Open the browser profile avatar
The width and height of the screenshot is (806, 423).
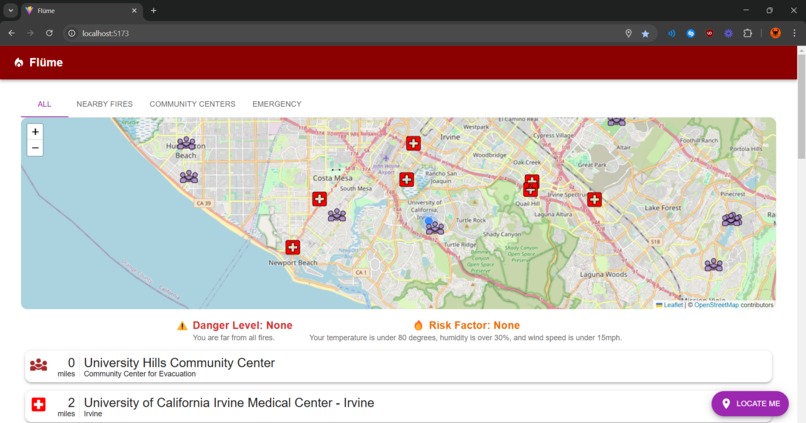(775, 33)
